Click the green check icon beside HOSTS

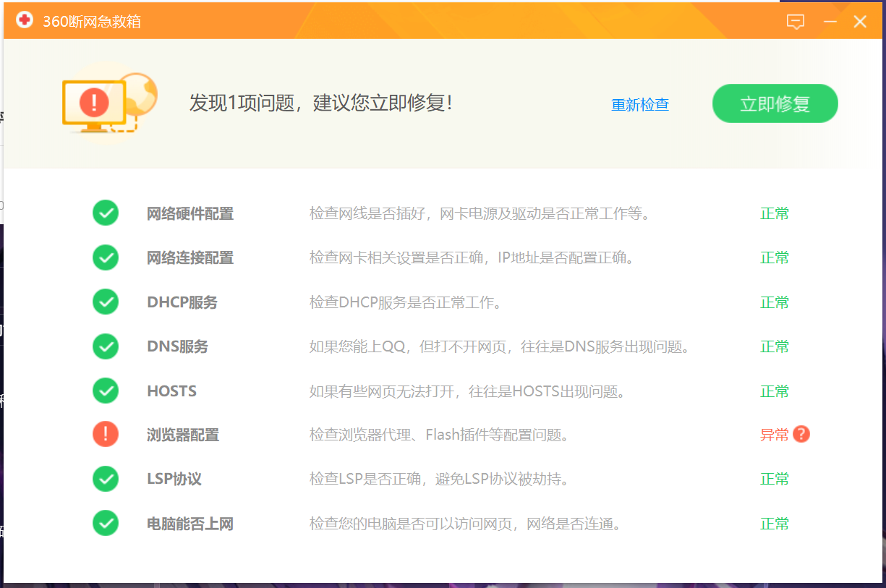coord(106,391)
